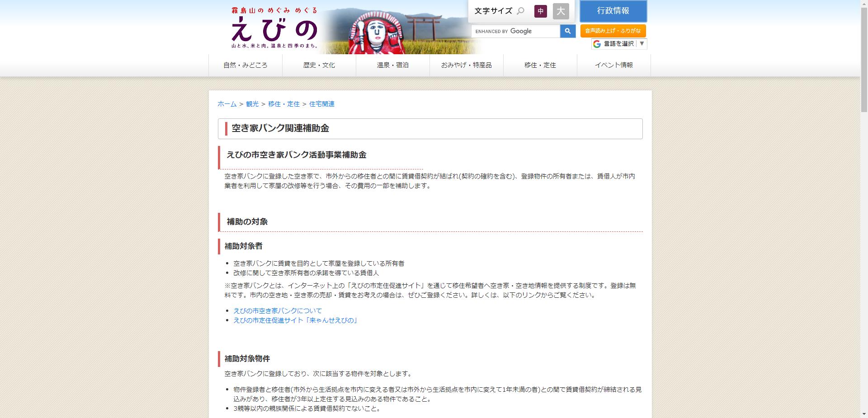Click the Google G icon in language selector
Image resolution: width=868 pixels, height=418 pixels.
point(596,44)
